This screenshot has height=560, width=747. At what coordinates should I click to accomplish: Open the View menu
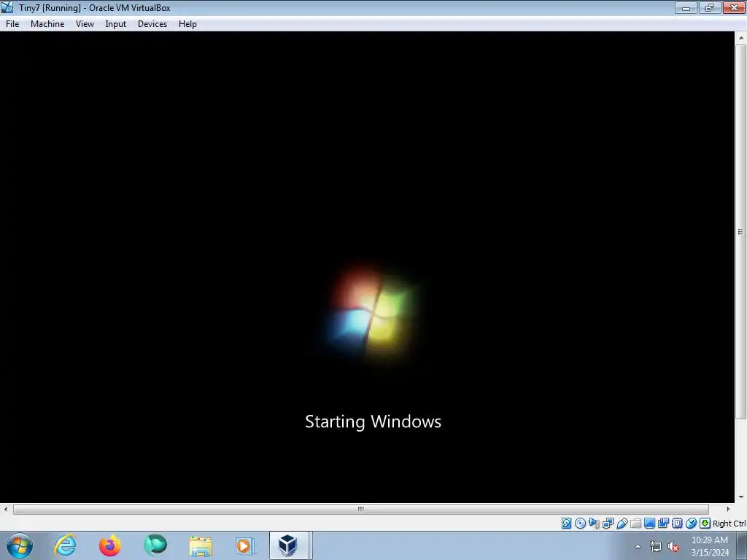(85, 24)
